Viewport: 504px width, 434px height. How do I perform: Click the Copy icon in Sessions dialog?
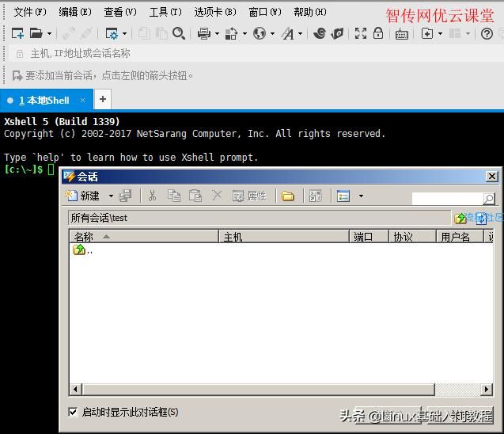[x=174, y=196]
